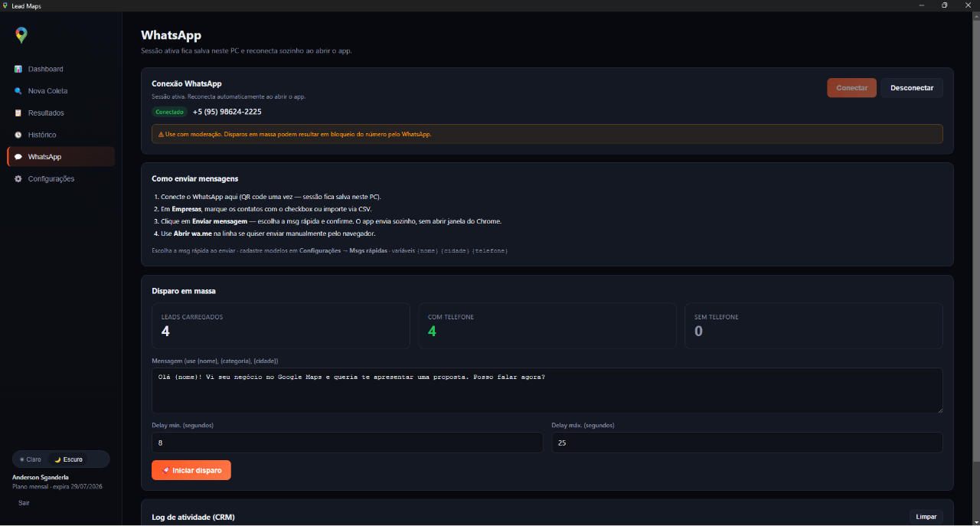This screenshot has width=980, height=526.
Task: Clear the activity log with Limpar
Action: tap(926, 517)
